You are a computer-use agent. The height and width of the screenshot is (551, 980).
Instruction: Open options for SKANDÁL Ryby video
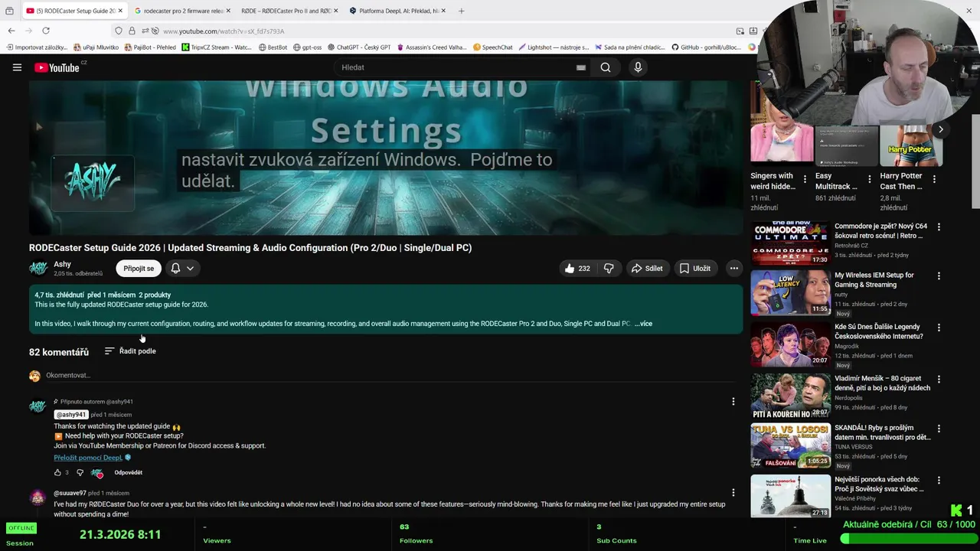[939, 429]
